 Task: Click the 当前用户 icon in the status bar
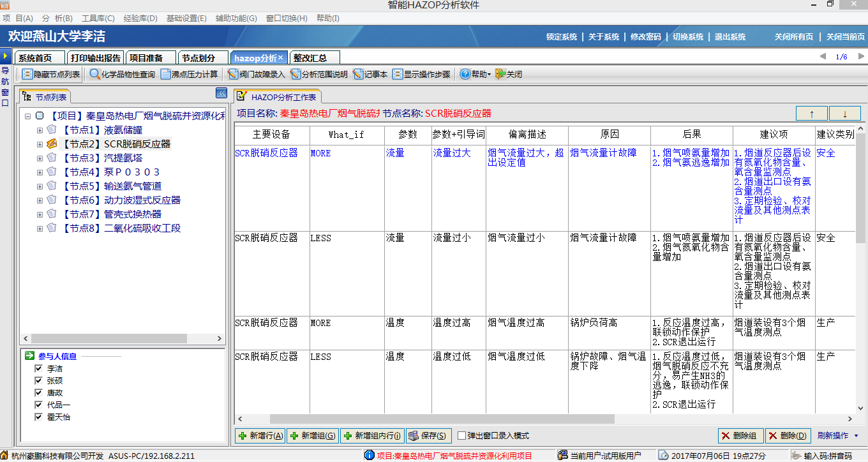[562, 456]
